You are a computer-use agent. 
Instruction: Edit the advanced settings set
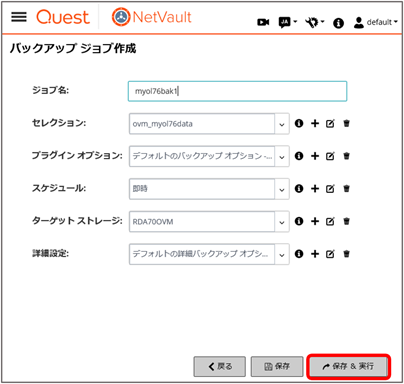click(330, 254)
